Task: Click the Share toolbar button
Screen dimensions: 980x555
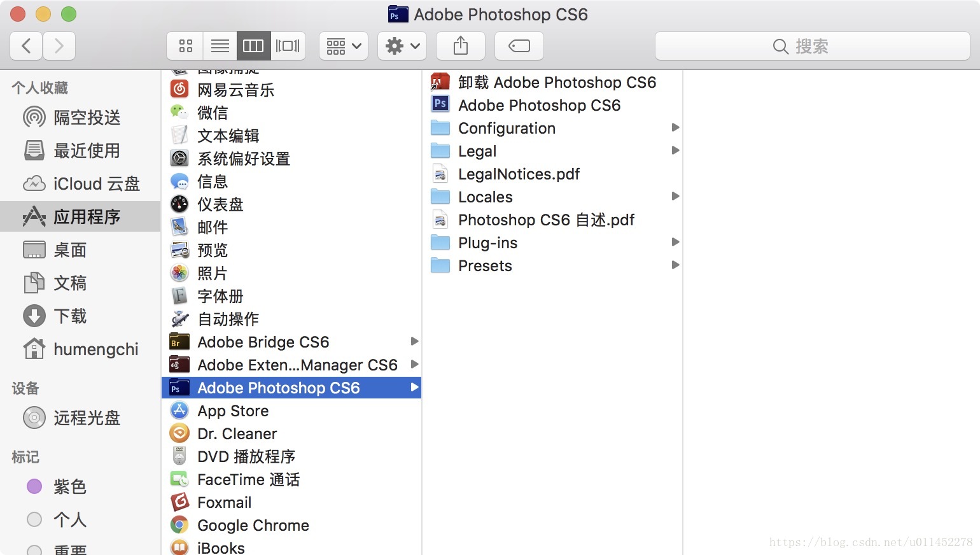Action: click(461, 46)
